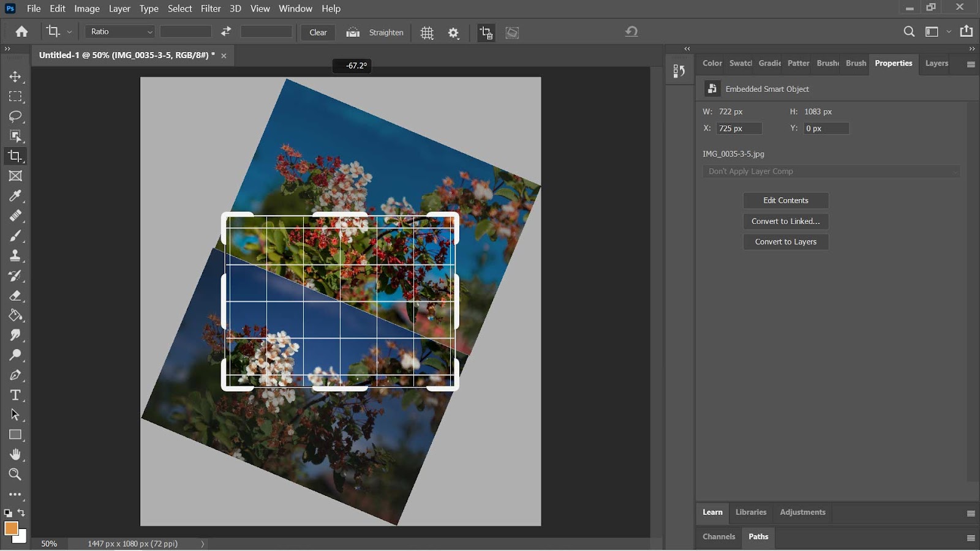Screen dimensions: 980x551
Task: Reset default foreground and background colors
Action: click(7, 513)
